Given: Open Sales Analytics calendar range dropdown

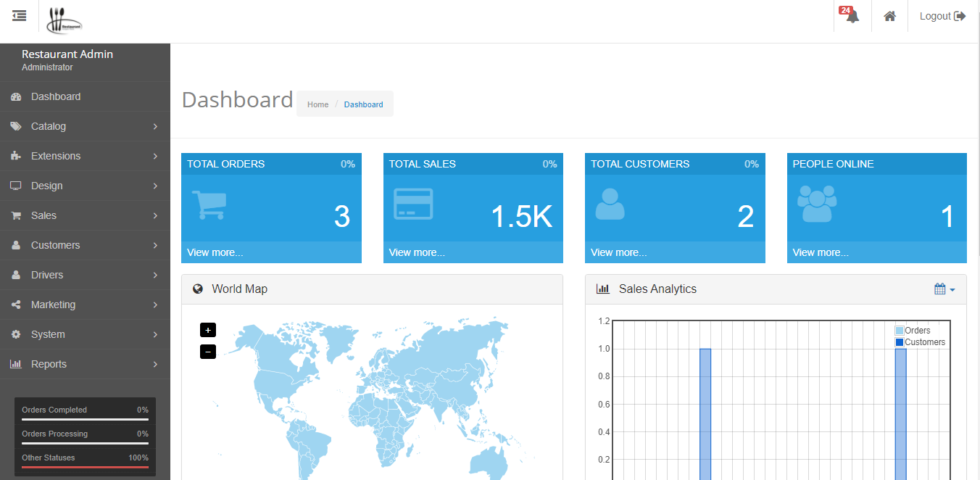Looking at the screenshot, I should pyautogui.click(x=944, y=289).
